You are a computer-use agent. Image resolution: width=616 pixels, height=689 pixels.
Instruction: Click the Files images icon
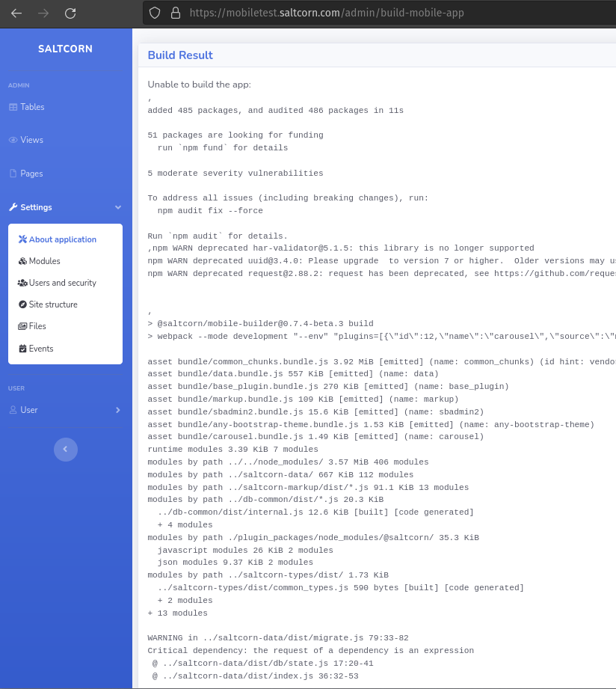pyautogui.click(x=21, y=326)
